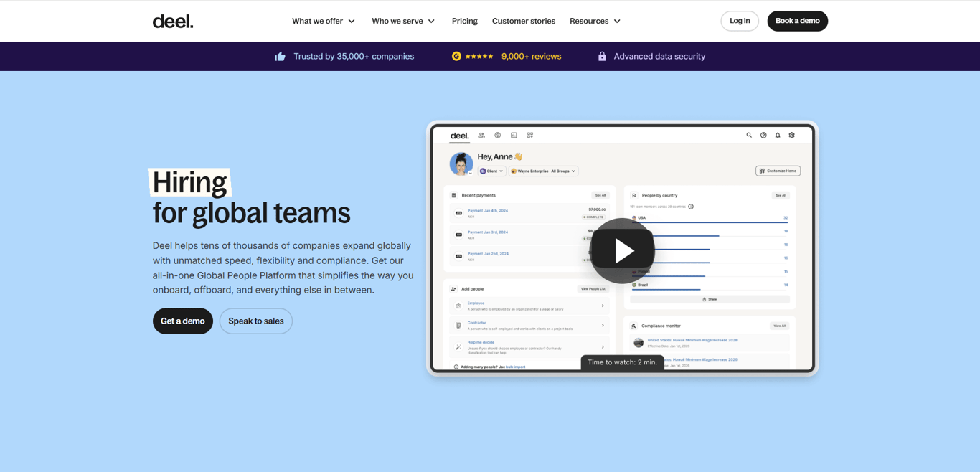
Task: Open the settings gear in the dashboard preview
Action: pos(792,135)
